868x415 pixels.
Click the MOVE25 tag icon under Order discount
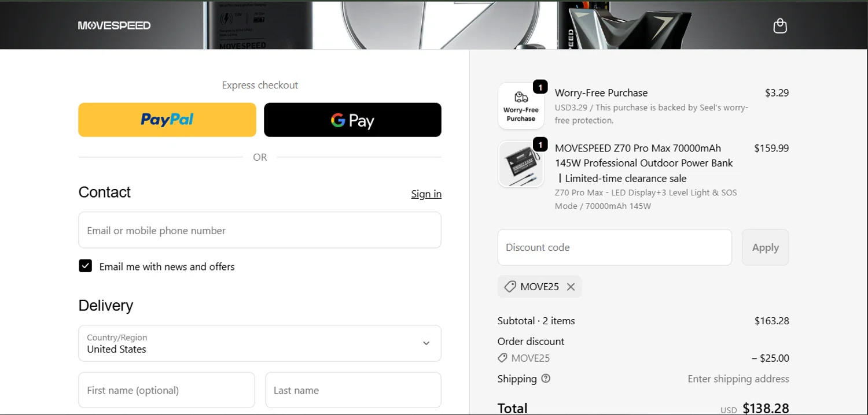502,358
